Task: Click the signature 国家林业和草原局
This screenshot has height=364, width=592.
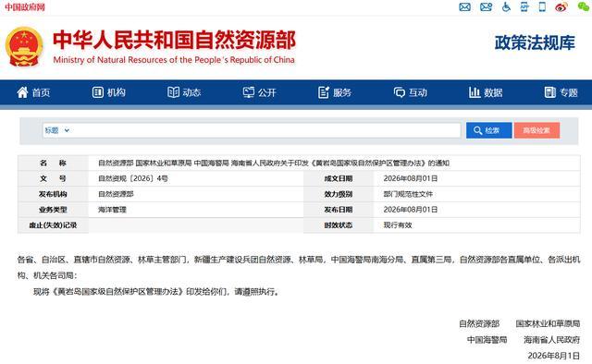Action: point(548,323)
